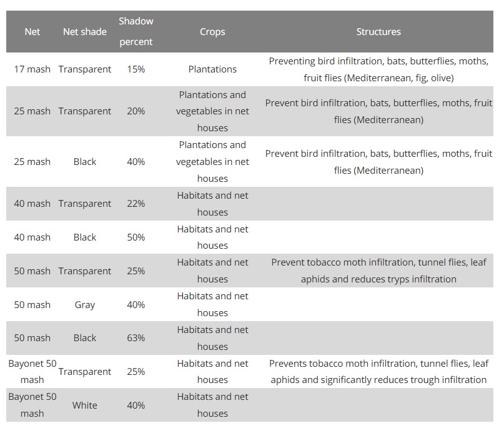The image size is (504, 433).
Task: Click the "Net" column header
Action: pos(32,31)
